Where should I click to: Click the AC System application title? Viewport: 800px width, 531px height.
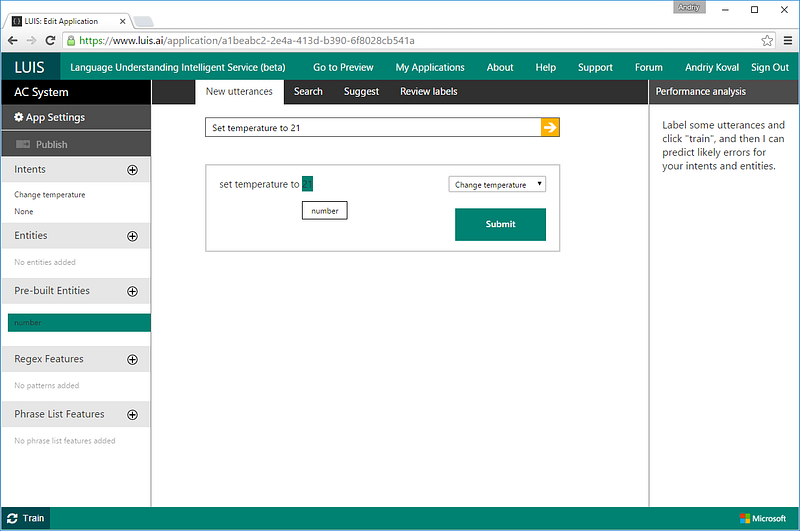point(76,92)
